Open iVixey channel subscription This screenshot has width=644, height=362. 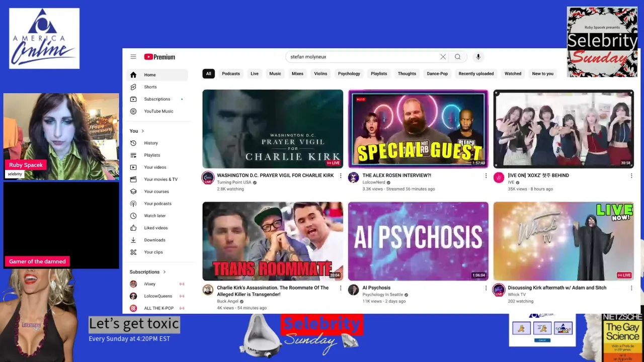(x=157, y=284)
